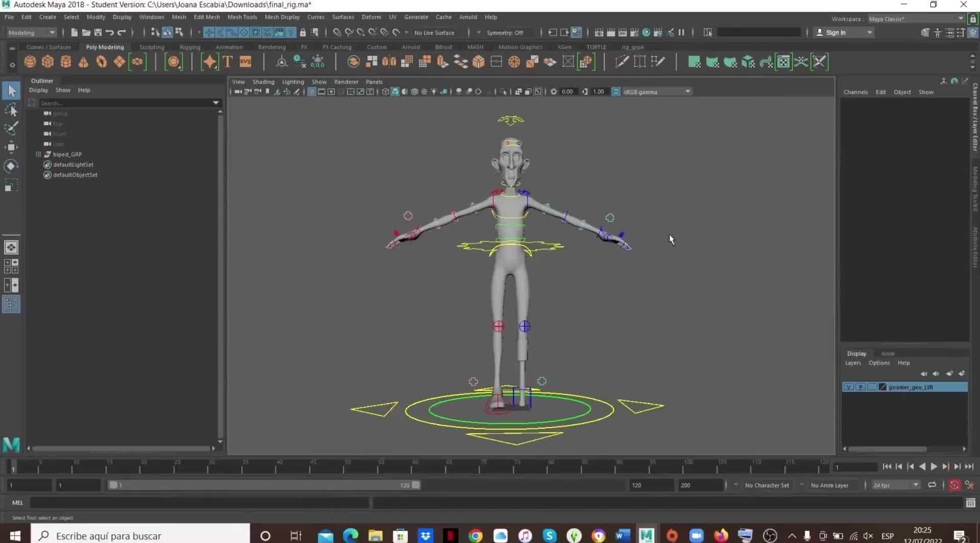
Task: Toggle viewport grid display
Action: pyautogui.click(x=311, y=91)
